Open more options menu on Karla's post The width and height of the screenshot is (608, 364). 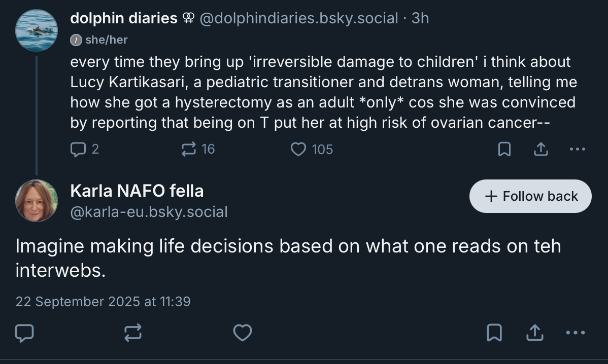575,333
